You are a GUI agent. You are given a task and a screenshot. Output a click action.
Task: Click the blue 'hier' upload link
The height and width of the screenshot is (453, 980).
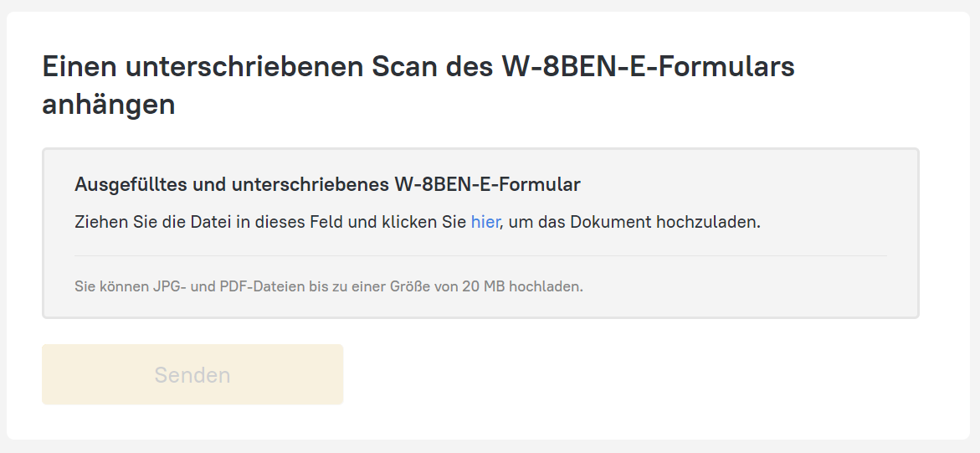click(485, 223)
